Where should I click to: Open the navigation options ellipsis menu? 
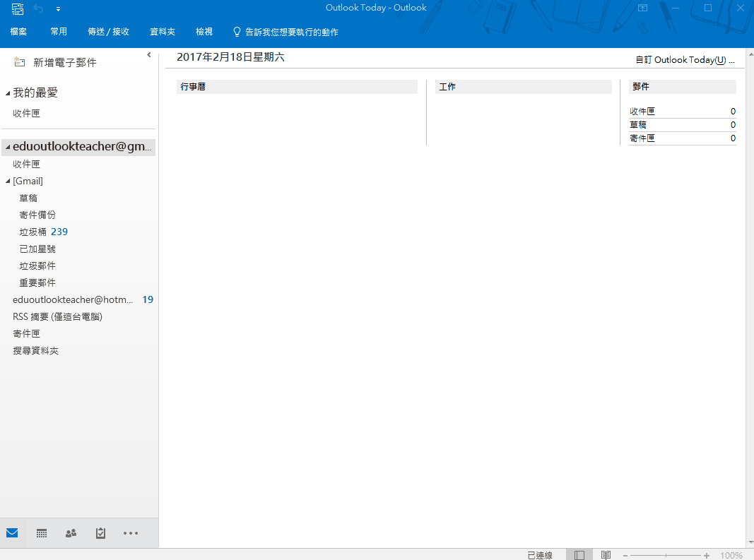[x=130, y=533]
